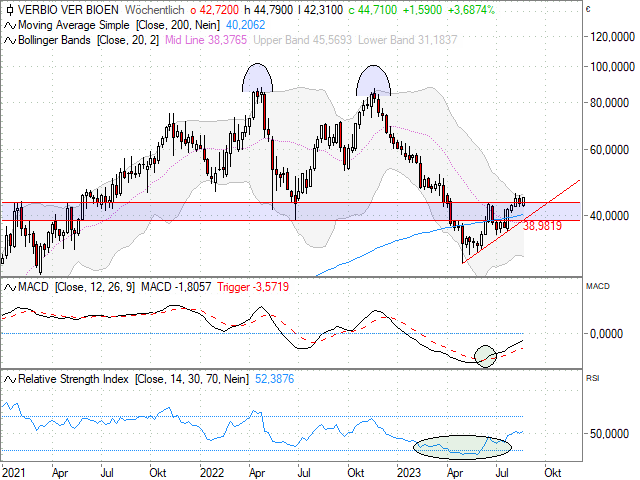The image size is (640, 480).
Task: Click the 2022 label on time axis
Action: 212,473
